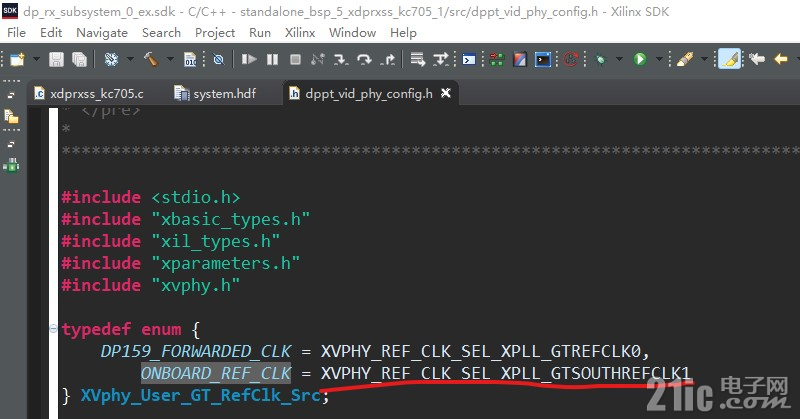
Task: Click the red-blue diagonal toolbar icon
Action: click(x=519, y=60)
